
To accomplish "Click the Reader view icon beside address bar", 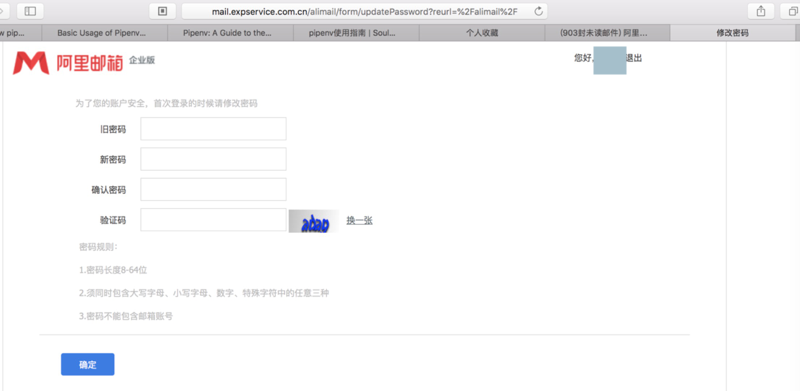I will [163, 11].
